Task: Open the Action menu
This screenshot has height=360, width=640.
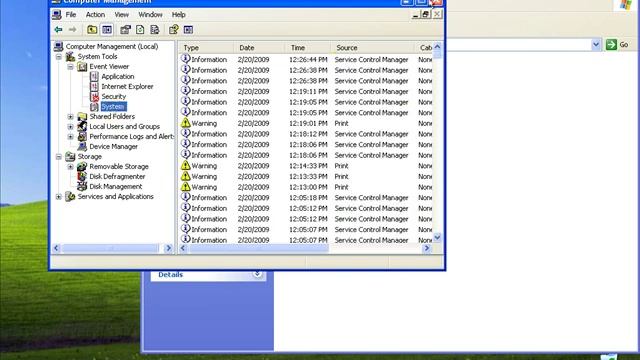Action: coord(95,15)
